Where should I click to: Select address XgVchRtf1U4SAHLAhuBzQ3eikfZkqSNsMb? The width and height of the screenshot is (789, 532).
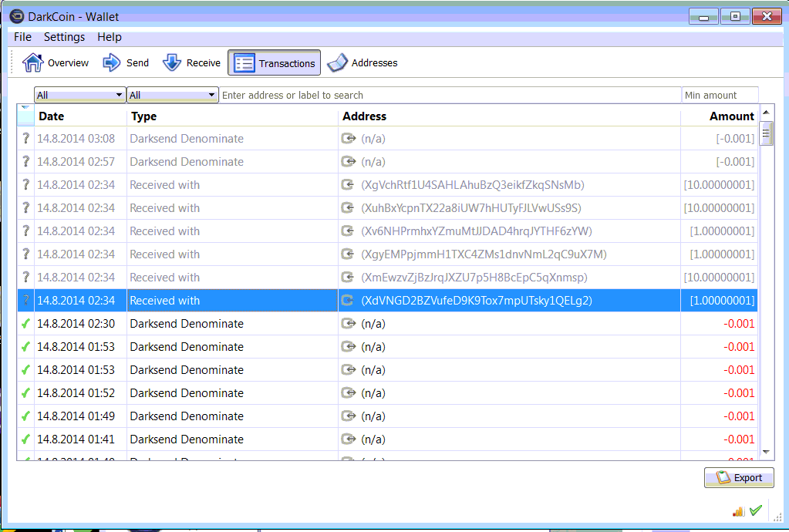[473, 185]
